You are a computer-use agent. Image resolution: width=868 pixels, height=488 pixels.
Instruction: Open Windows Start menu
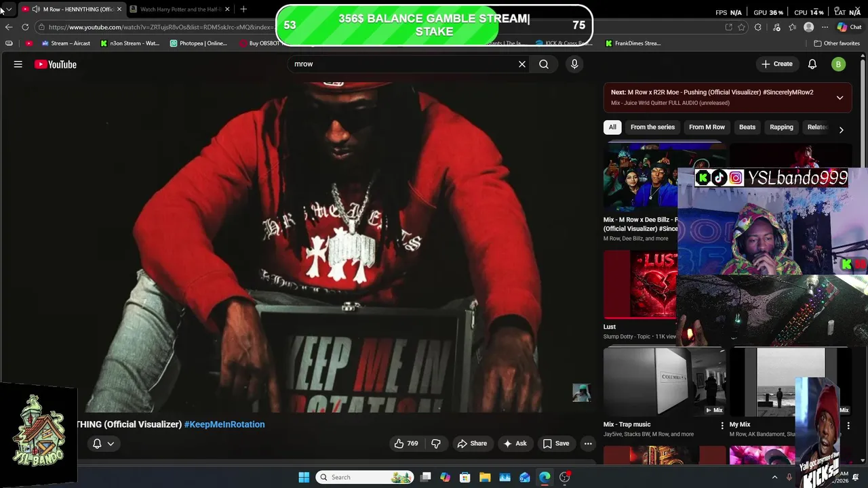coord(304,477)
